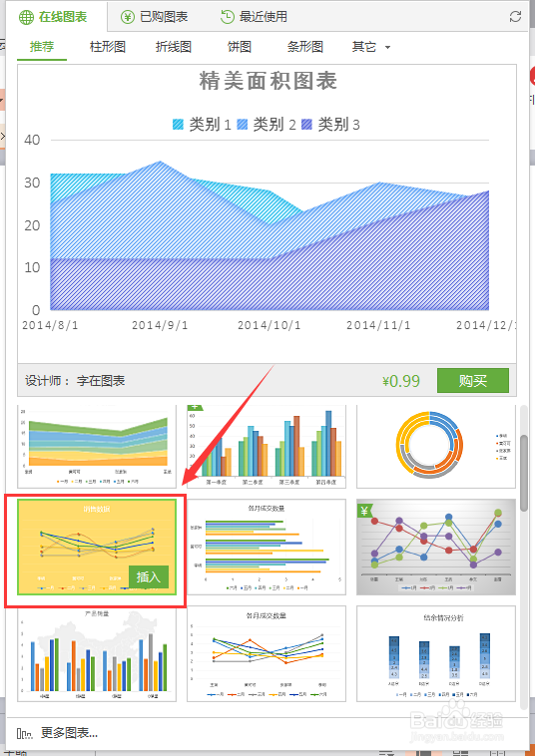Select the 产品销量 map column chart thumbnail
Viewport: 535px width, 756px height.
[97, 654]
